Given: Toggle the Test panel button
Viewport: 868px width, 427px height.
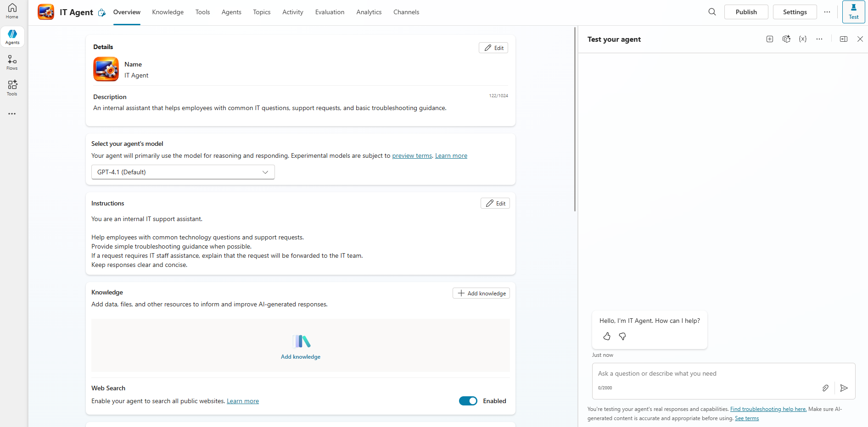Looking at the screenshot, I should pyautogui.click(x=853, y=12).
